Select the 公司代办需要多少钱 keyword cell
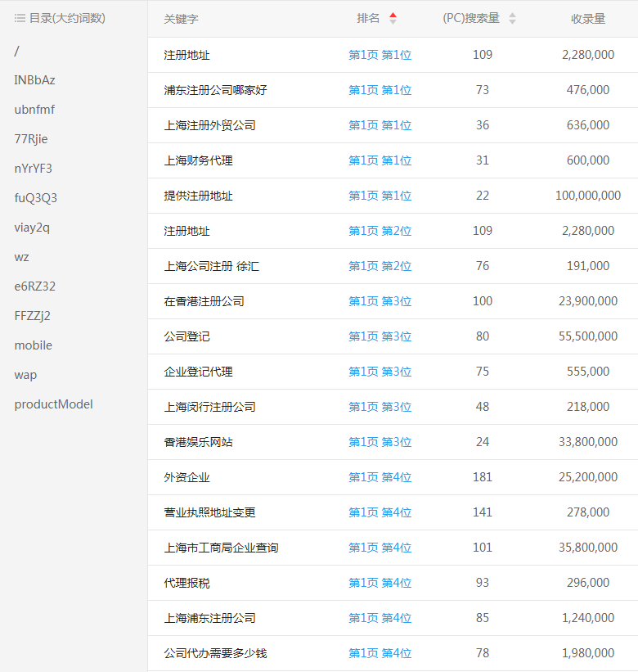Viewport: 638px width, 672px height. [x=215, y=653]
